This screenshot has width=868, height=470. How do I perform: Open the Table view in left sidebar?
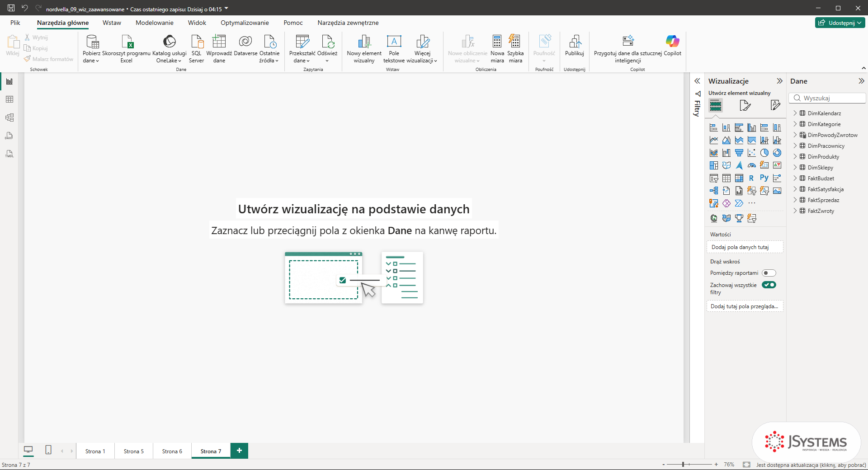click(x=9, y=99)
